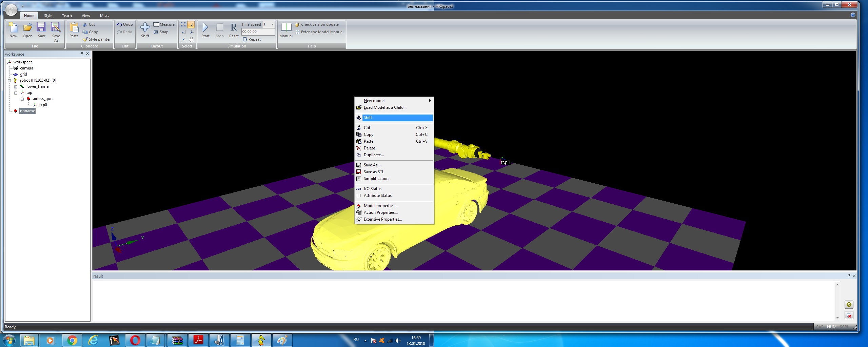This screenshot has width=868, height=347.
Task: Open WinRAR from the taskbar
Action: [x=177, y=340]
